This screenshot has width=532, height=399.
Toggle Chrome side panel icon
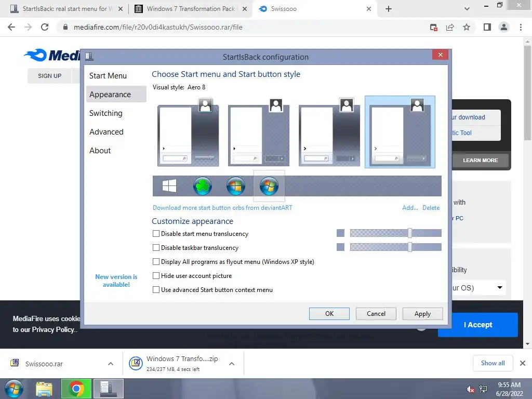[487, 27]
